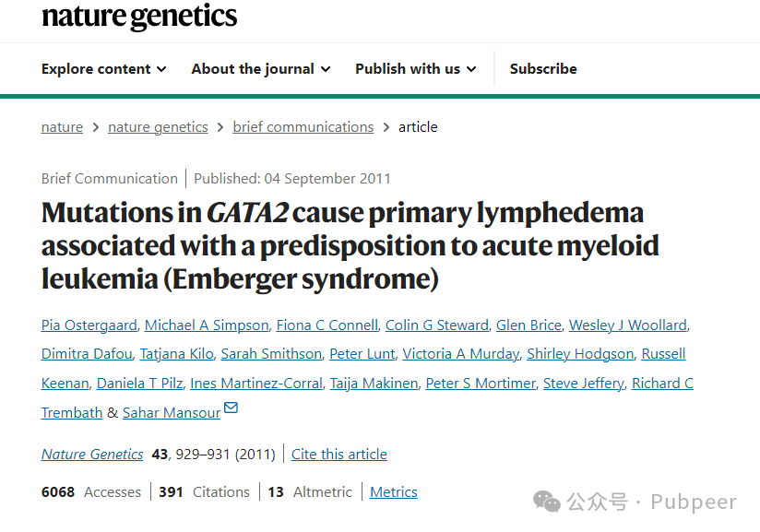Viewport: 760px width, 532px height.
Task: Open author Pia Ostergaard's link
Action: tap(89, 325)
